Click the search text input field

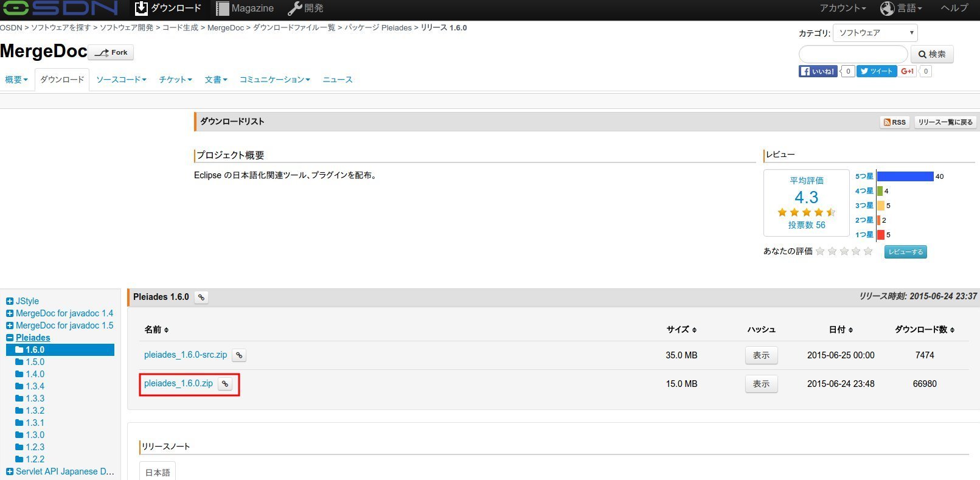pyautogui.click(x=853, y=54)
